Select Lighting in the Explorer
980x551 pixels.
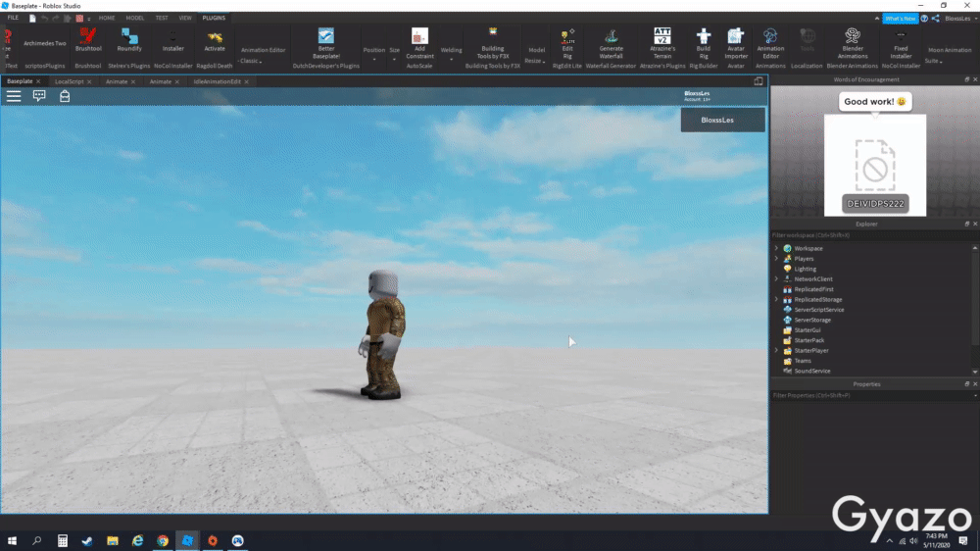click(x=805, y=269)
